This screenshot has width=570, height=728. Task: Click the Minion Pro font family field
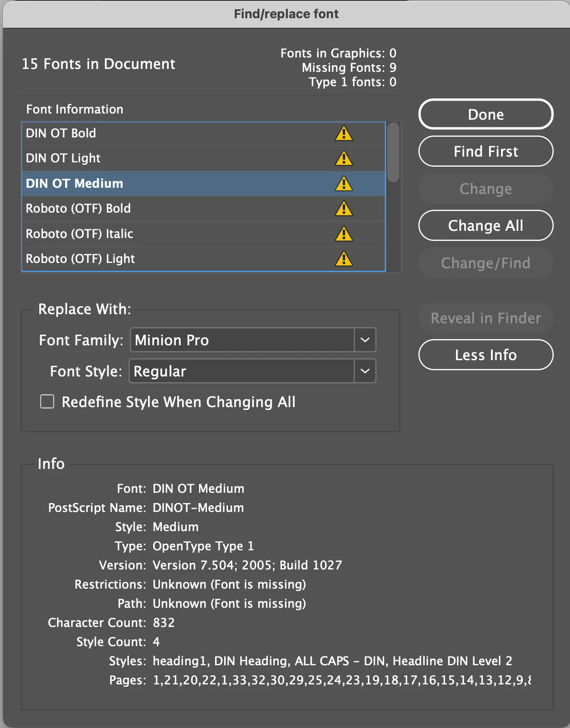242,340
